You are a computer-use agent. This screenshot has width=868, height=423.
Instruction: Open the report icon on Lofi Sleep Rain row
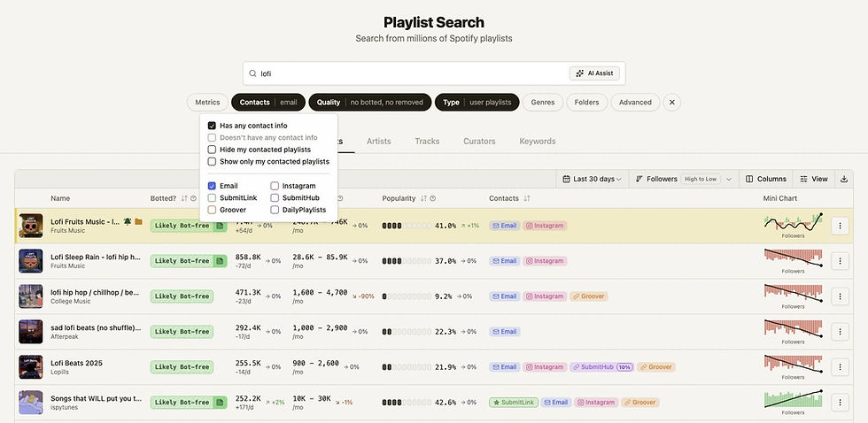(x=221, y=261)
